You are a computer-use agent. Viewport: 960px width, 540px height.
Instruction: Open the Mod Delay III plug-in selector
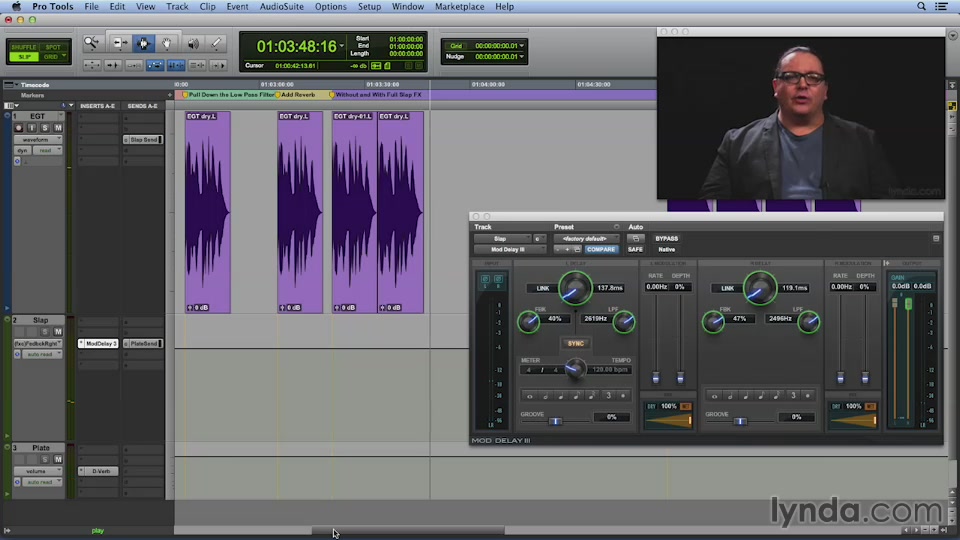[509, 250]
